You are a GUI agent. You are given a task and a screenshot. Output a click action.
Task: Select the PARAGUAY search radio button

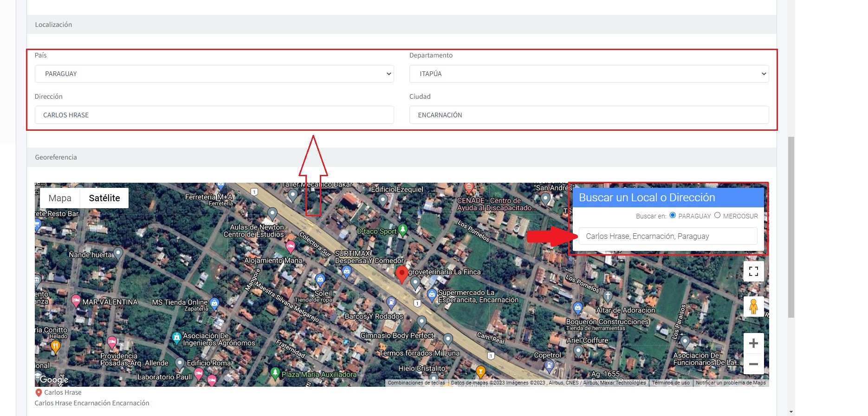673,215
